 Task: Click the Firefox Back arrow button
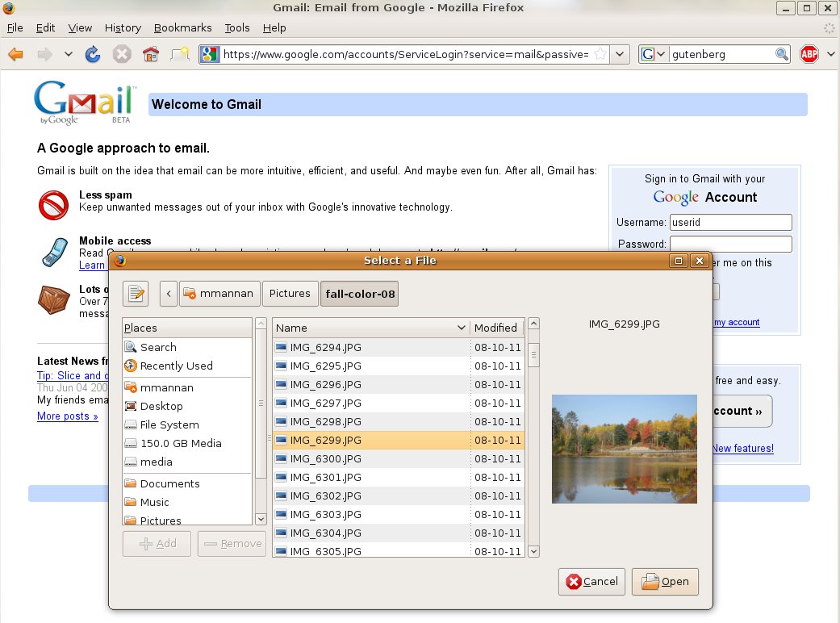click(16, 54)
